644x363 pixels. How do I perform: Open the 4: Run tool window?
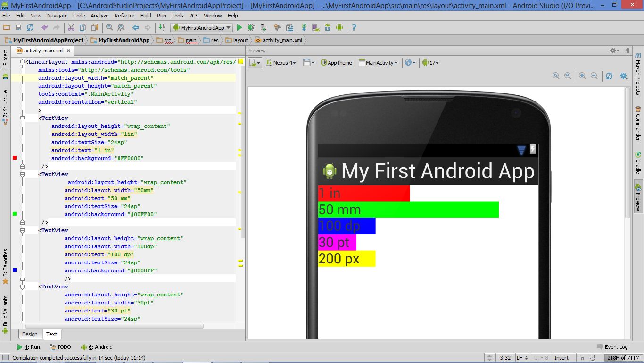29,347
